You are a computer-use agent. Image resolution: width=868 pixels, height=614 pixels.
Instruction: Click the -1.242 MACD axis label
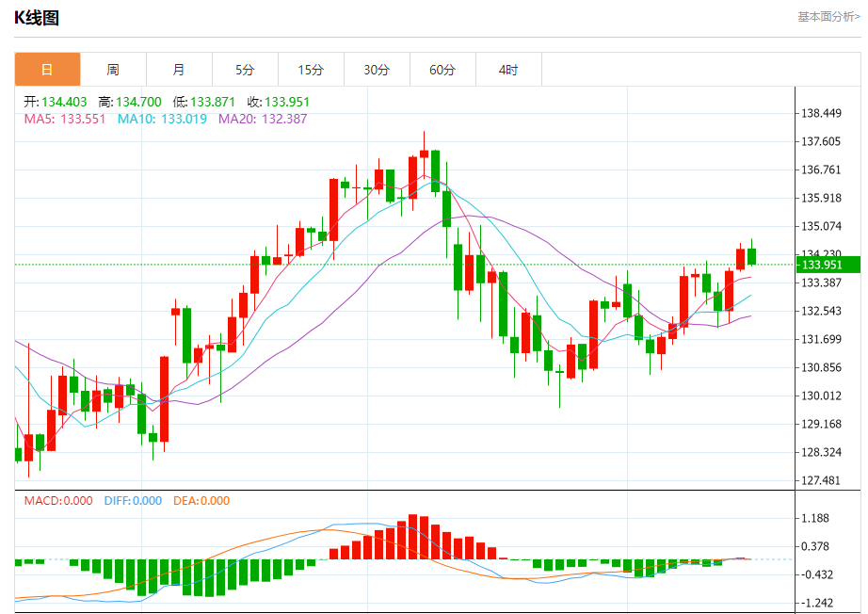[x=817, y=603]
